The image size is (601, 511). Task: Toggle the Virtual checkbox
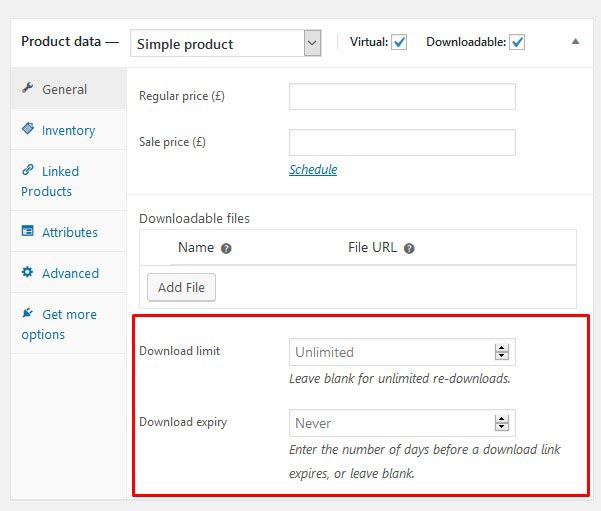point(399,42)
